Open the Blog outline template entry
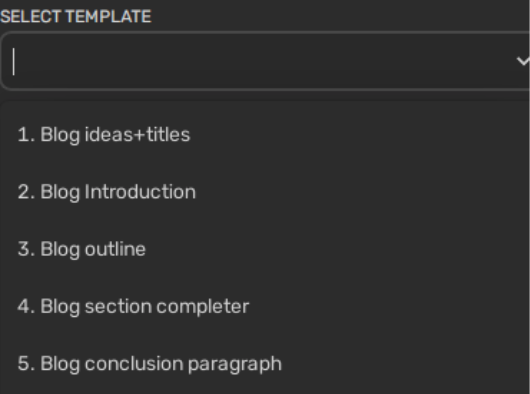530x394 pixels. tap(265, 249)
